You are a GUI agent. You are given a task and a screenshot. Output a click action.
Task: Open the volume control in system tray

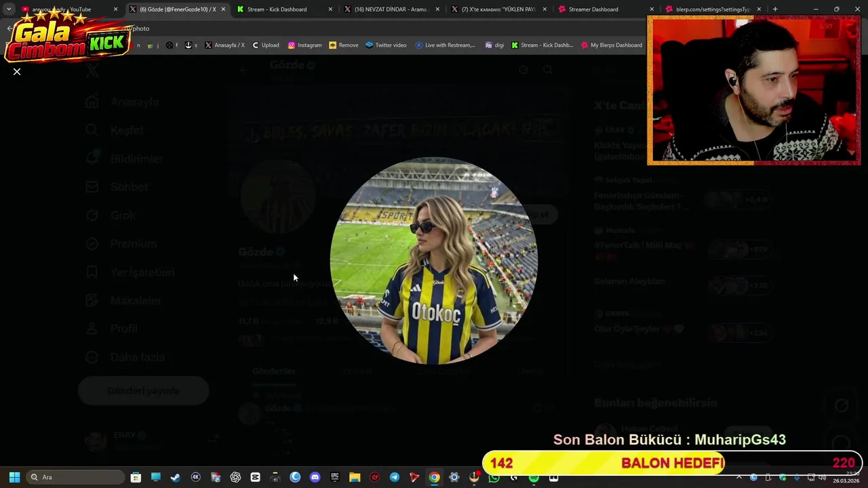[x=822, y=478]
